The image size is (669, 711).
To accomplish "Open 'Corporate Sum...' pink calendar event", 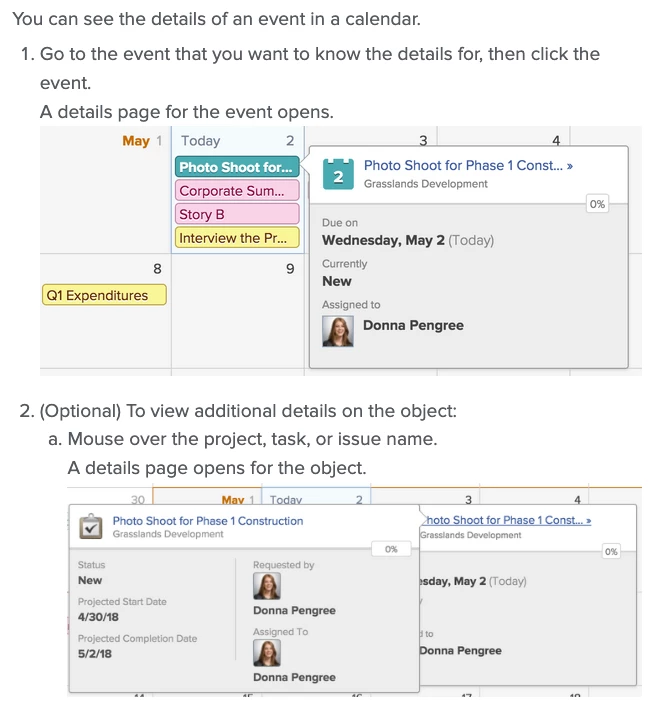I will click(x=237, y=190).
